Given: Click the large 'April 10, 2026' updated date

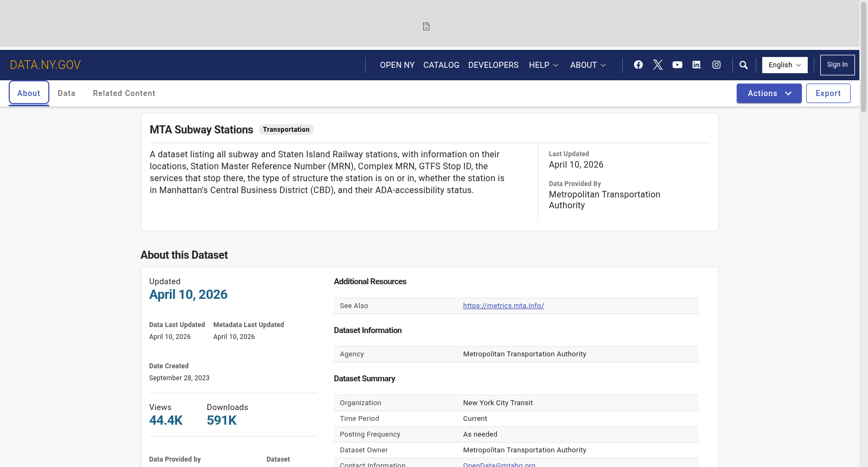Looking at the screenshot, I should pyautogui.click(x=188, y=295).
